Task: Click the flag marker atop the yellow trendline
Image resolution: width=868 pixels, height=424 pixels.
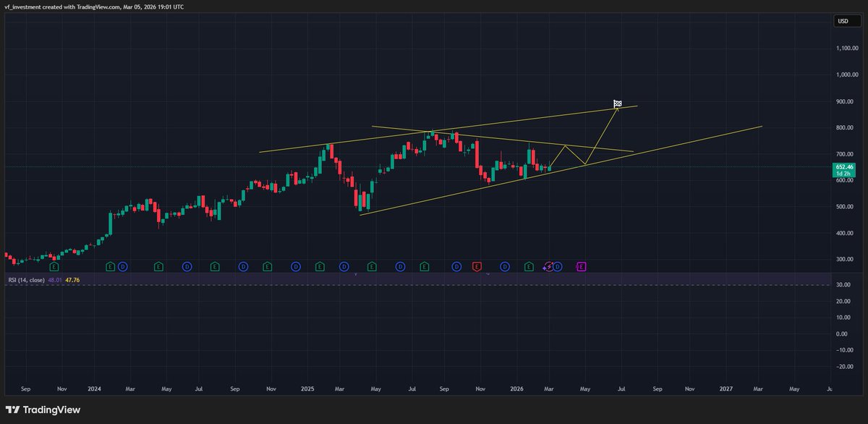Action: [x=616, y=103]
